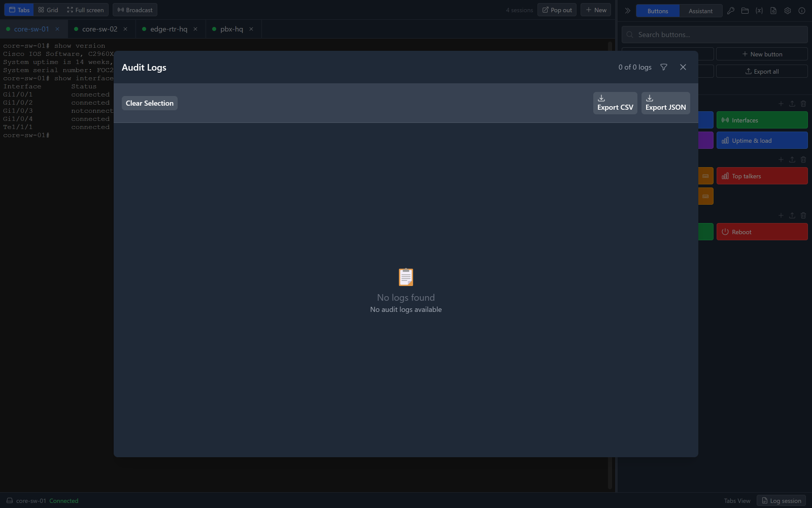Image resolution: width=812 pixels, height=508 pixels.
Task: Open the filter options in Audit Logs
Action: click(664, 67)
